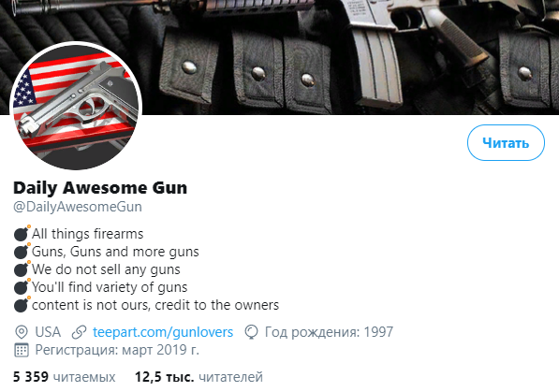Viewport: 559px width, 392px height.
Task: Open the teepart.com/gunlovers link
Action: coord(163,332)
